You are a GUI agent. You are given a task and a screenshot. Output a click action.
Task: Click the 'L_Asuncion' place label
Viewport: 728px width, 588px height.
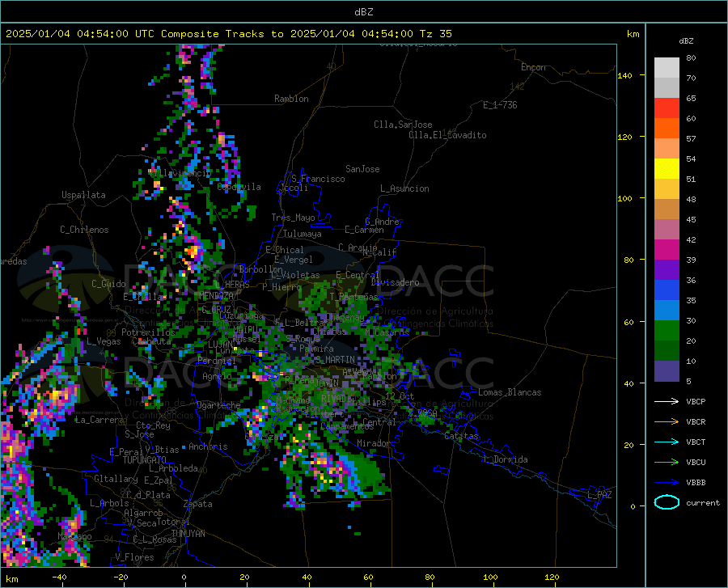[404, 188]
